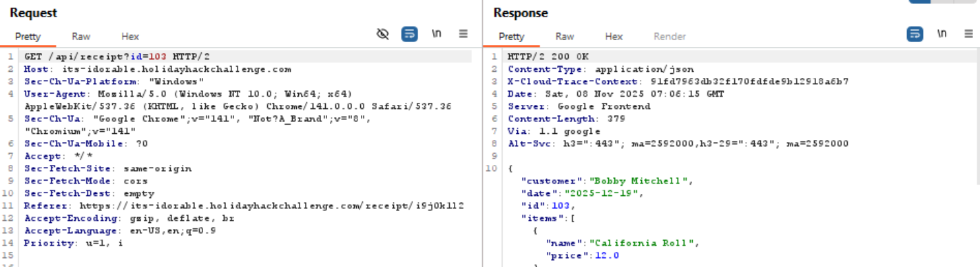Click the Alt-Svc response header line
Image resolution: width=980 pixels, height=267 pixels.
click(678, 144)
